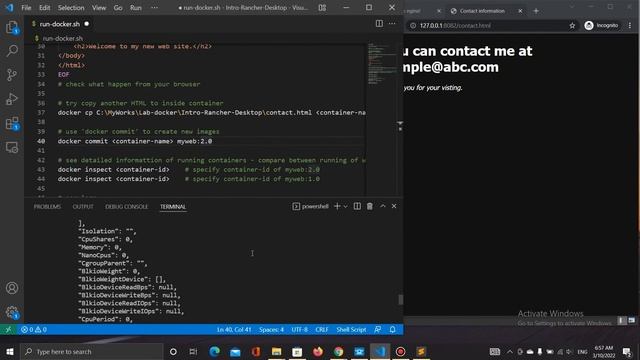
Task: Open Chrome three-dot menu
Action: point(630,25)
